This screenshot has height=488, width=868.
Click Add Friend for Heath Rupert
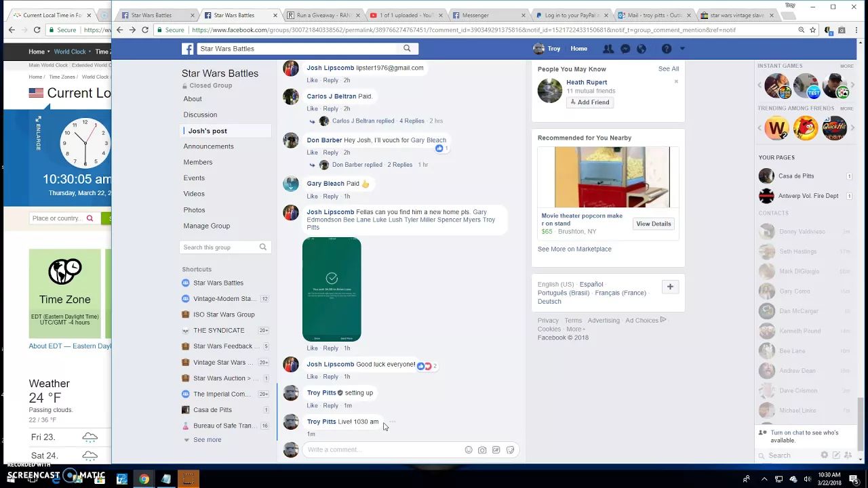click(x=590, y=102)
